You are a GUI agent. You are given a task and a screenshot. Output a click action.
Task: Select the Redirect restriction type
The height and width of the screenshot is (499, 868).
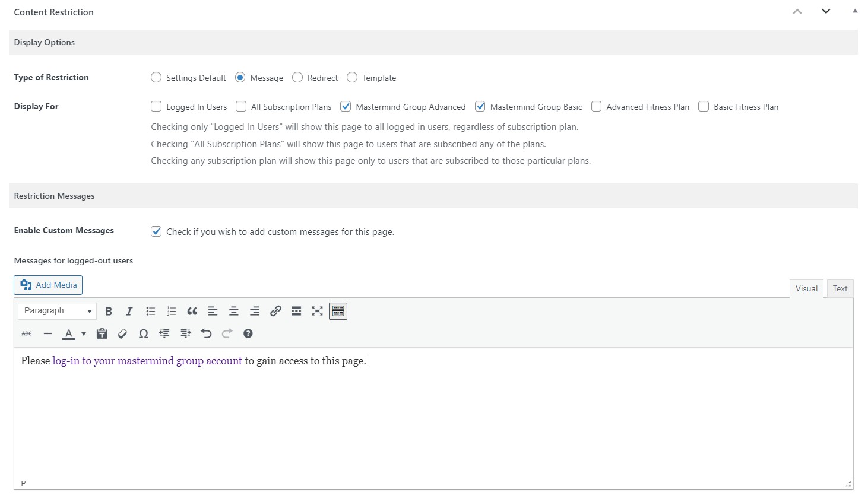tap(297, 77)
